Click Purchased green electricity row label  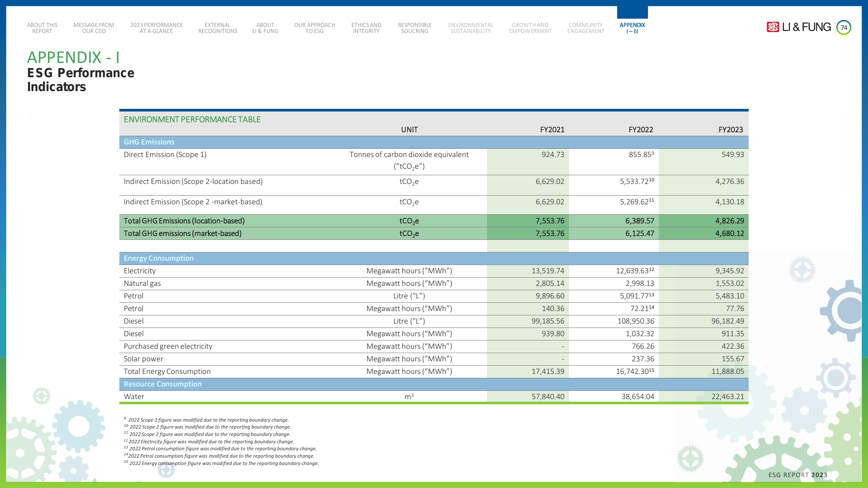click(168, 346)
